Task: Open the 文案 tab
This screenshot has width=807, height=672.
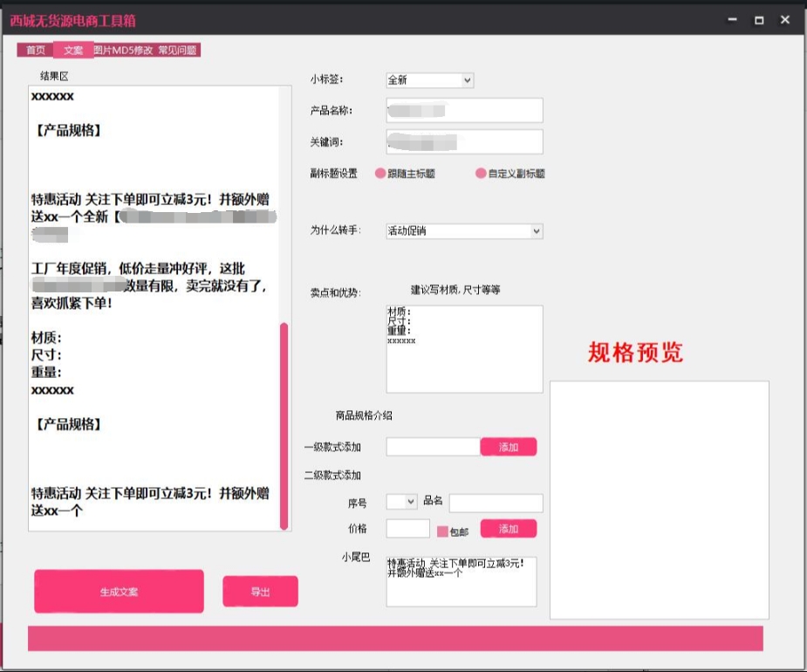Action: click(73, 50)
